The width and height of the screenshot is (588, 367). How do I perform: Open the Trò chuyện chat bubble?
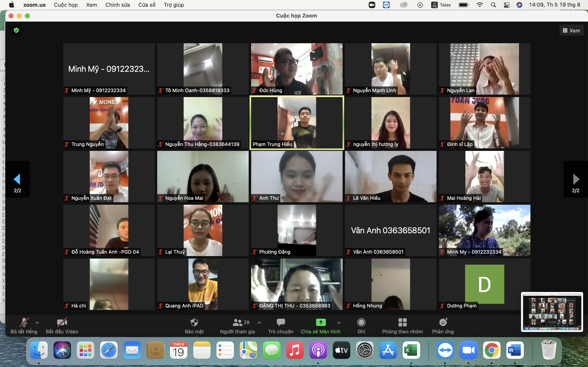click(x=281, y=322)
